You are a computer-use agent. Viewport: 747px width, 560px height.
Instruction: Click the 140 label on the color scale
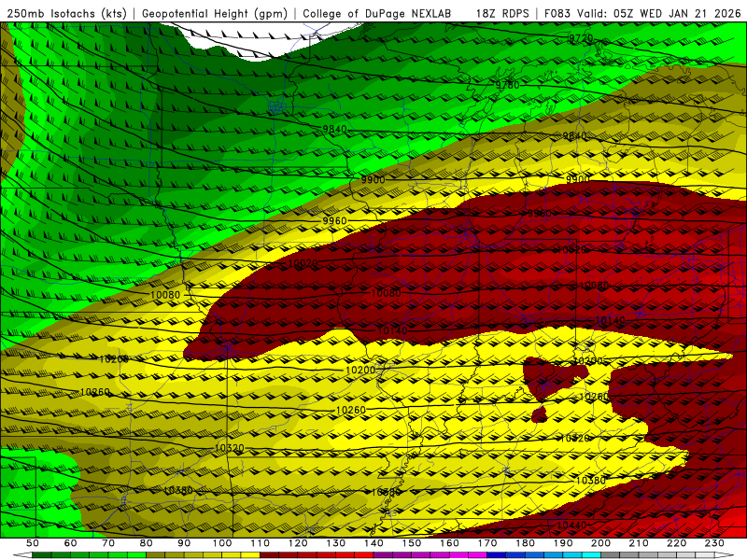[374, 543]
